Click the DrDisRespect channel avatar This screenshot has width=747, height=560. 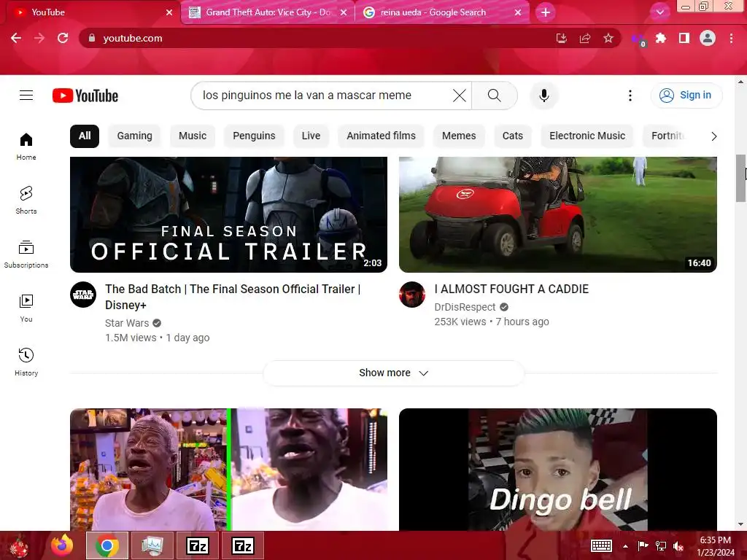click(x=412, y=295)
